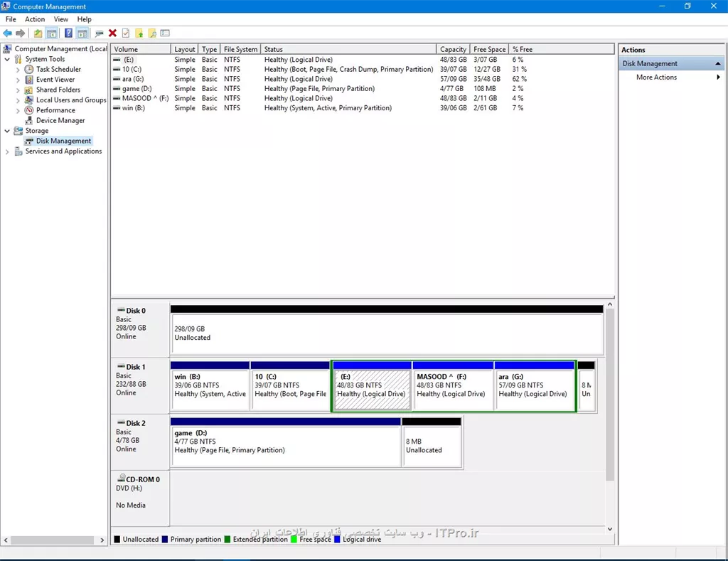Expand the Services and Applications node
This screenshot has width=728, height=561.
point(7,151)
